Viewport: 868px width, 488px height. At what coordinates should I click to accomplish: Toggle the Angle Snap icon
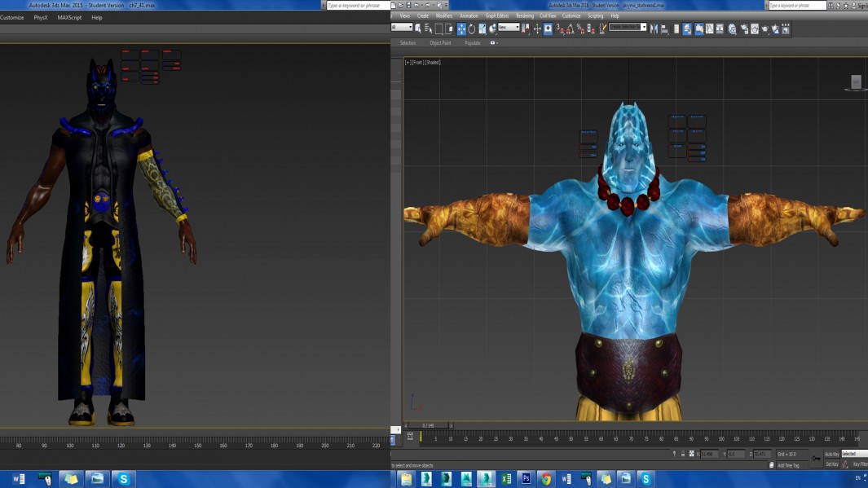[x=571, y=29]
